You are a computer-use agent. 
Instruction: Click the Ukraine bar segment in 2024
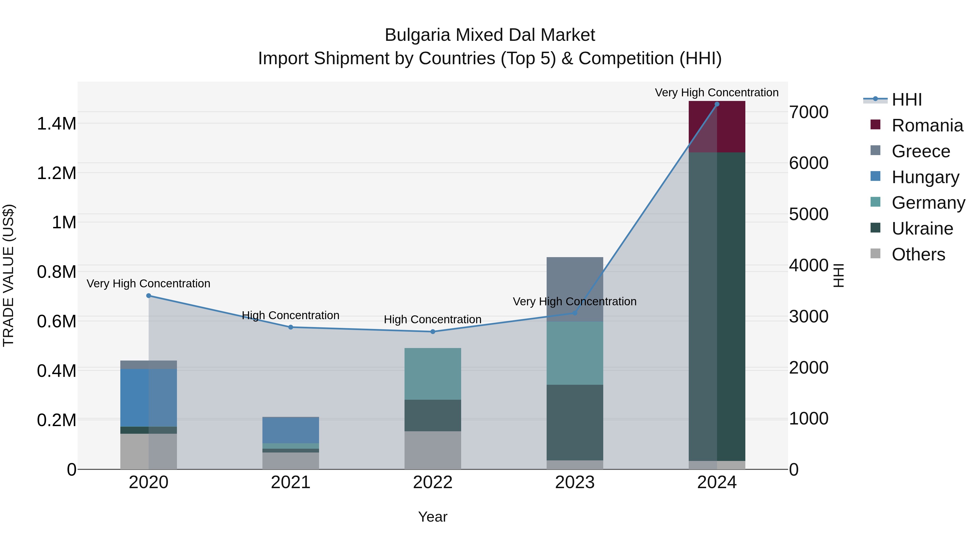pyautogui.click(x=717, y=307)
